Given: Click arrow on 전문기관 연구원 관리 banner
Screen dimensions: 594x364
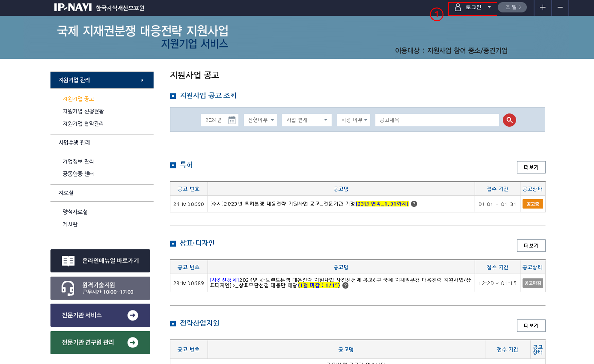Looking at the screenshot, I should (132, 342).
